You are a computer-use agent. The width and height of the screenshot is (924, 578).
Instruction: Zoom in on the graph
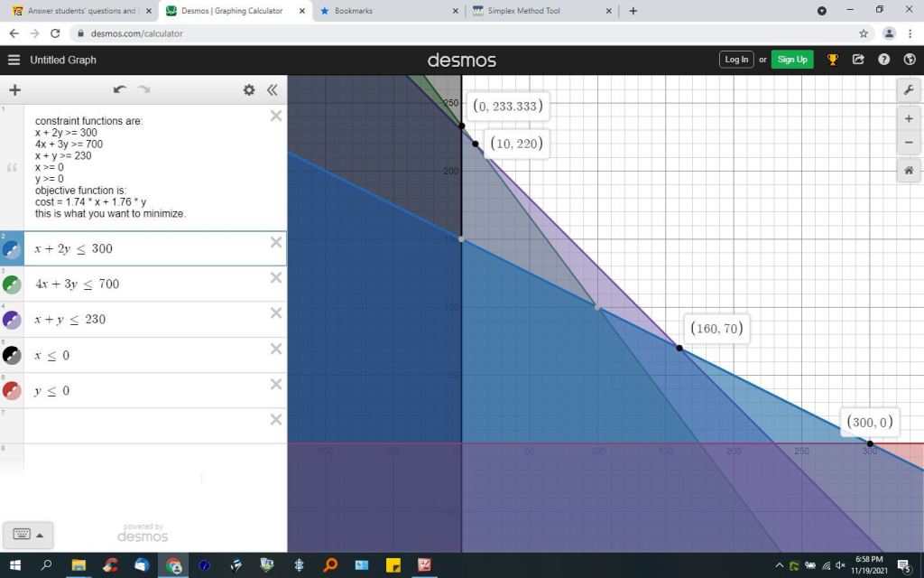coord(908,118)
